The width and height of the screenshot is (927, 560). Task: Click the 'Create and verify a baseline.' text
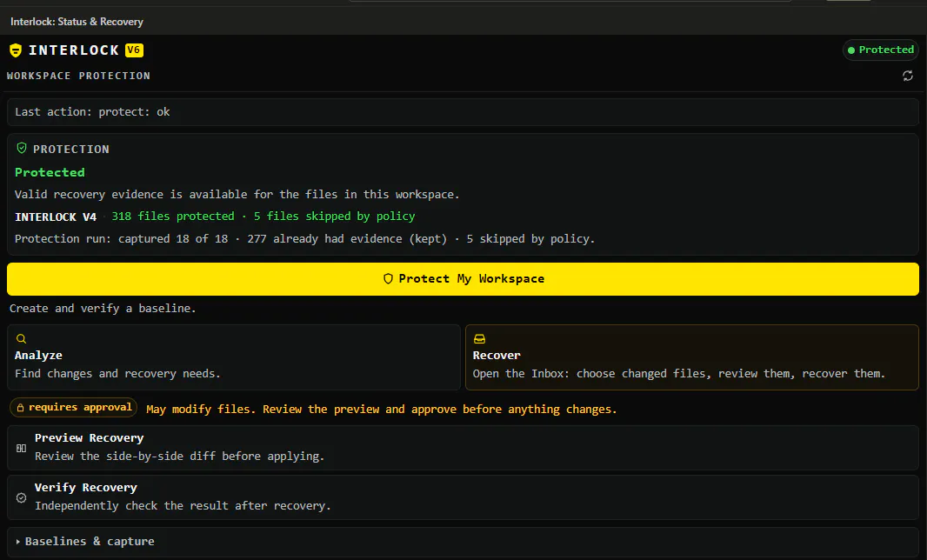[x=103, y=309]
